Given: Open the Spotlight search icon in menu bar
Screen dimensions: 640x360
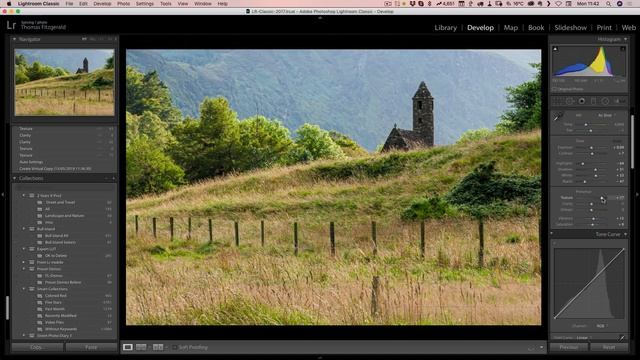Looking at the screenshot, I should point(608,4).
